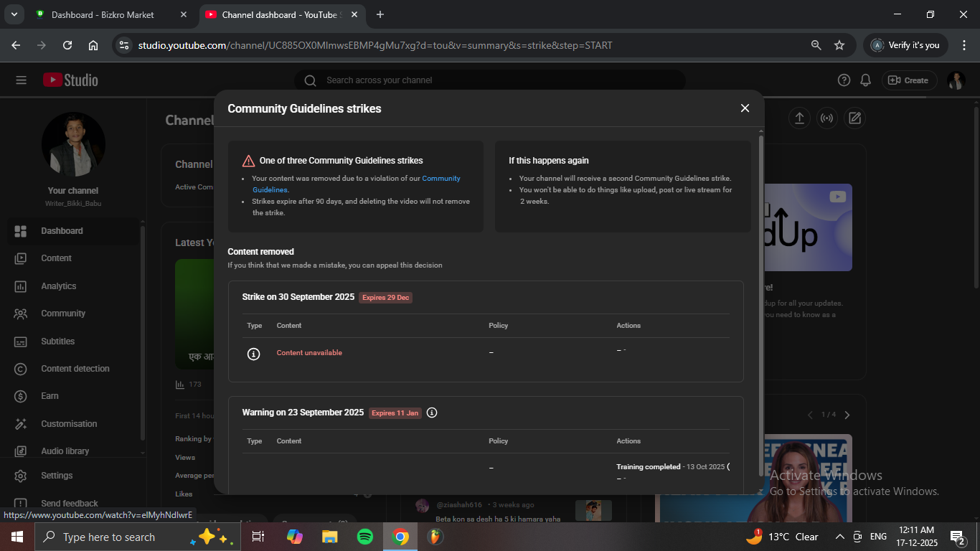
Task: Select Earn in the sidebar
Action: tap(50, 396)
